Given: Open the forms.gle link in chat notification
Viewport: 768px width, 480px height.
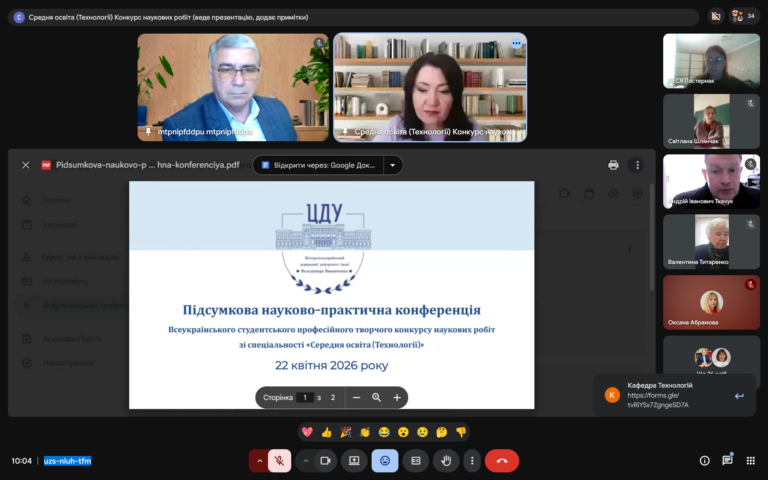Looking at the screenshot, I should (658, 399).
